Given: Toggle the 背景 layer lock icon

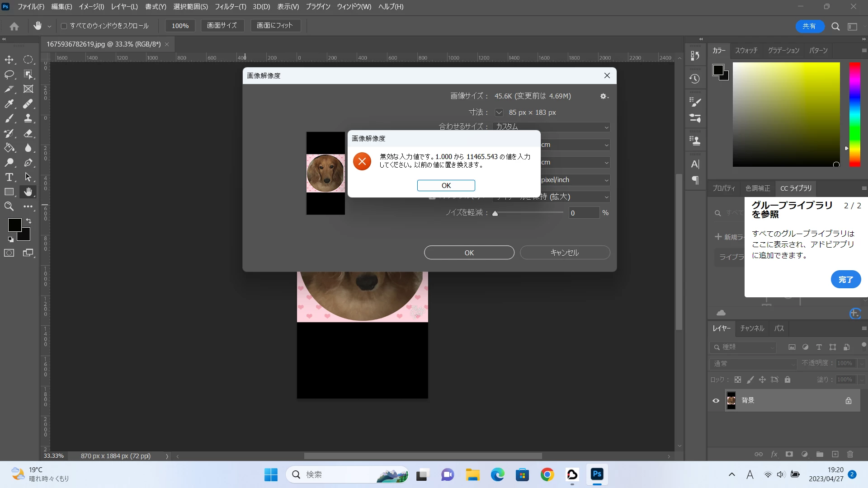Looking at the screenshot, I should pyautogui.click(x=849, y=400).
